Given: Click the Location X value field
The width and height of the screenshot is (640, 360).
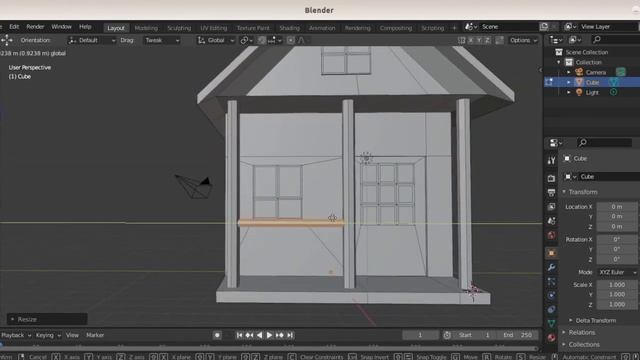Looking at the screenshot, I should coord(617,207).
